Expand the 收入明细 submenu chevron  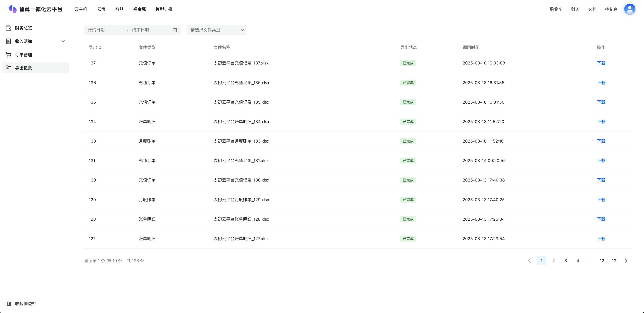[x=63, y=41]
